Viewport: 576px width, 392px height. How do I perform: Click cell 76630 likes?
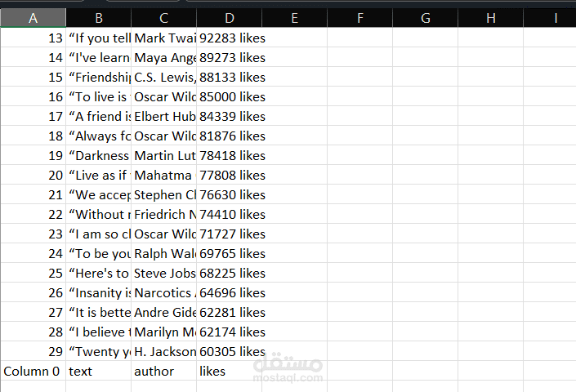[230, 194]
